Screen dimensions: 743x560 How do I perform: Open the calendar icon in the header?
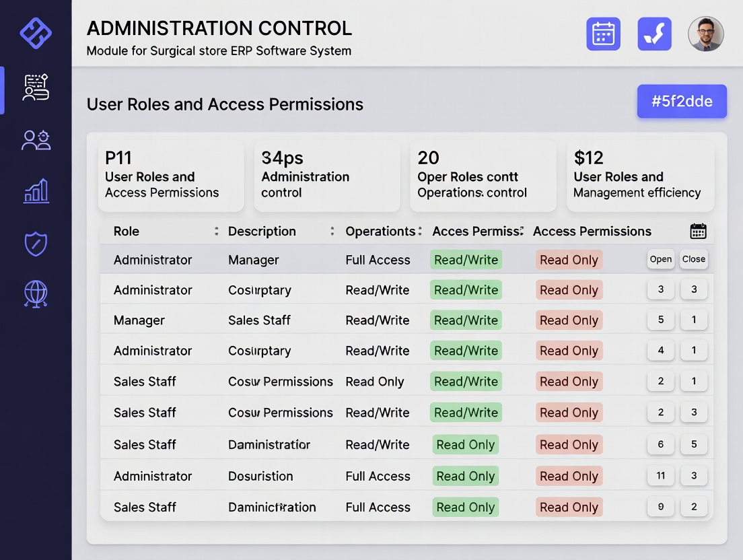(603, 34)
